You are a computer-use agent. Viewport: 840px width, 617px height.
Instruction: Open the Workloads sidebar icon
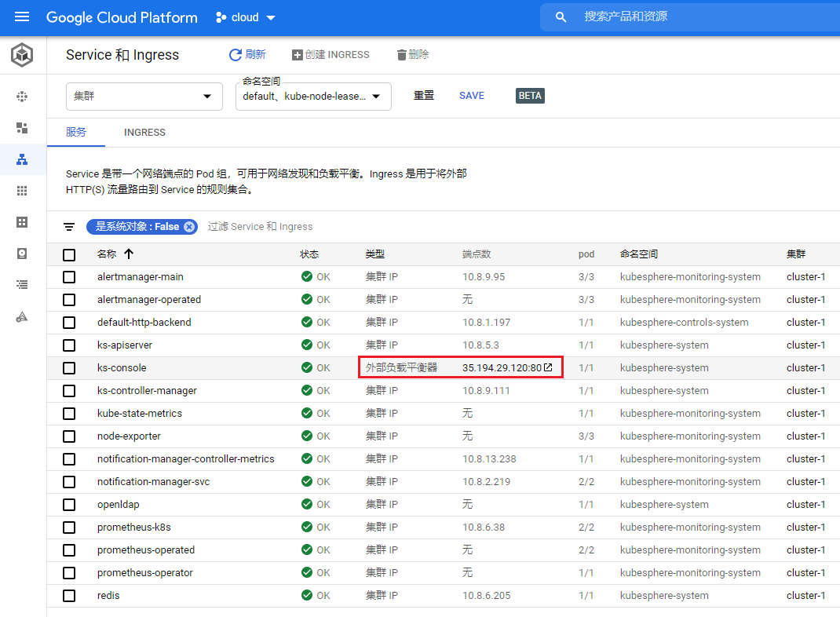tap(22, 128)
